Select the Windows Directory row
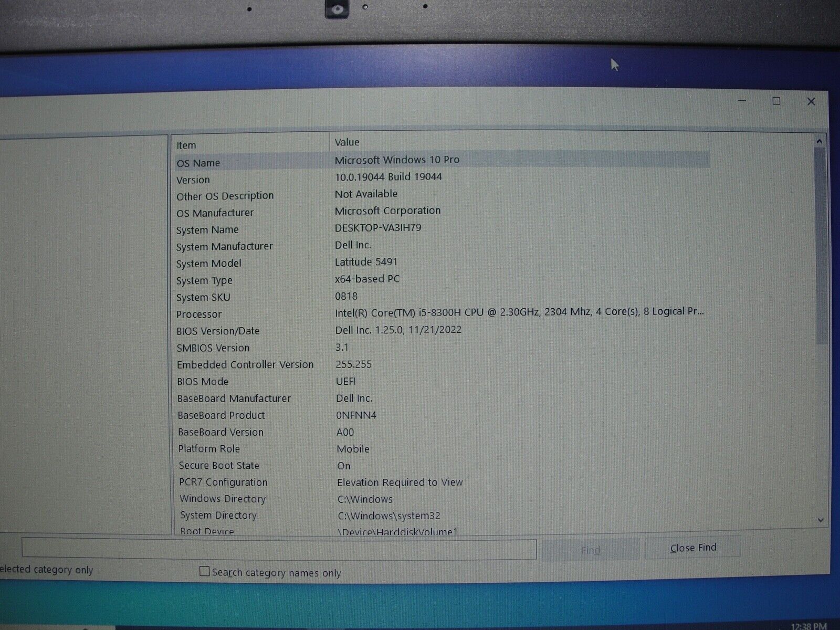 click(442, 499)
